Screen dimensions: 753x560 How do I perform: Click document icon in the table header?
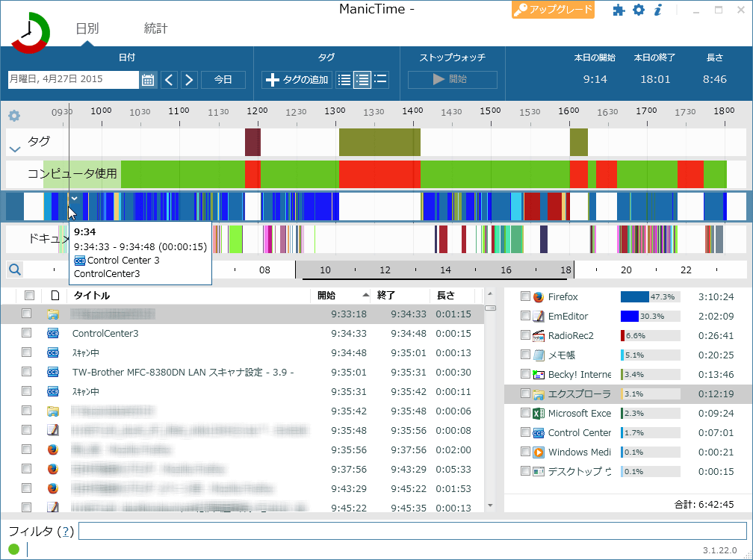coord(55,296)
